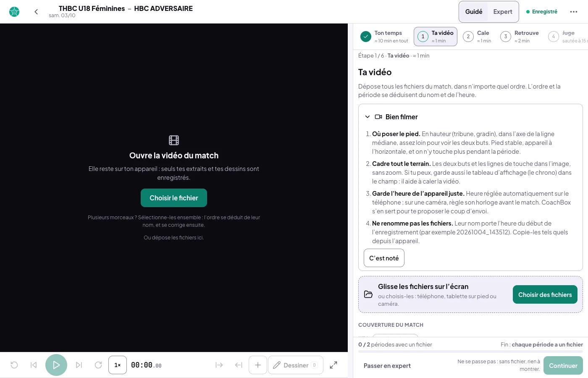Click the 00:00.00 timecode display
The height and width of the screenshot is (378, 588).
click(146, 365)
